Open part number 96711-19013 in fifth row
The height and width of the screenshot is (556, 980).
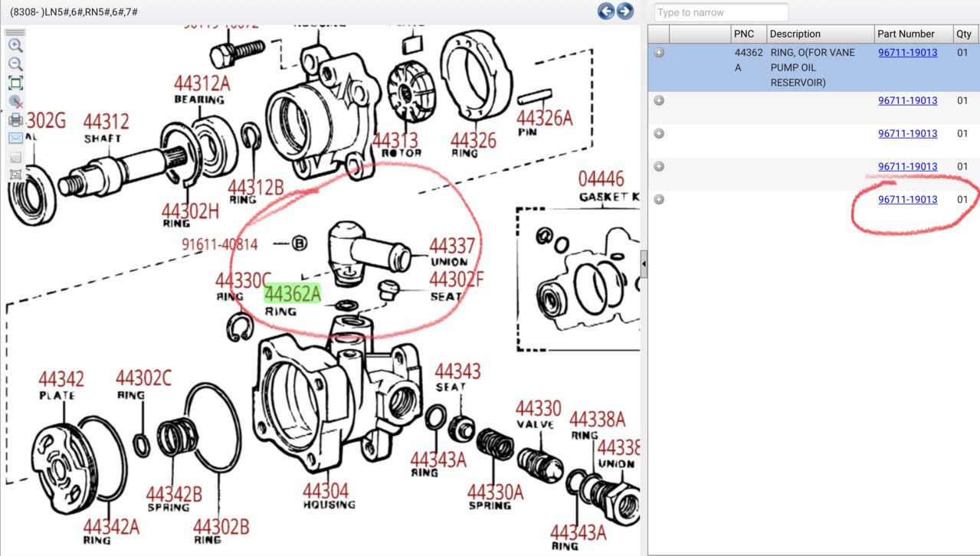coord(907,199)
